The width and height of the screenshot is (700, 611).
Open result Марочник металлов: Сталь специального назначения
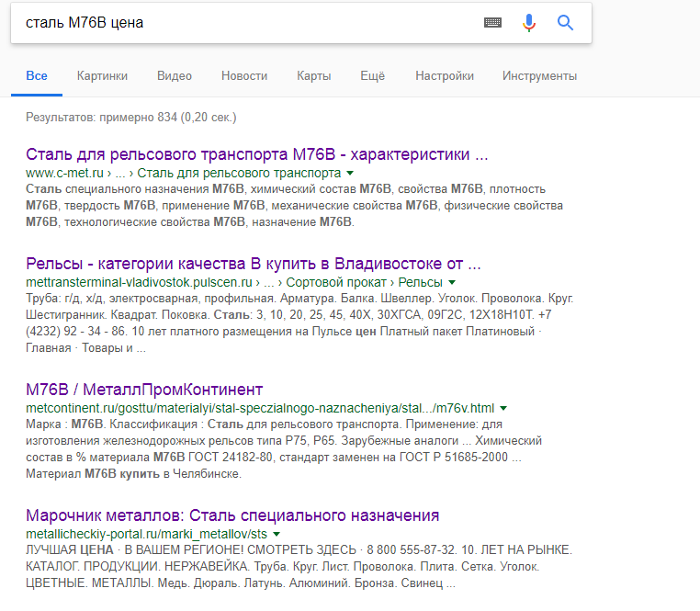[x=232, y=515]
